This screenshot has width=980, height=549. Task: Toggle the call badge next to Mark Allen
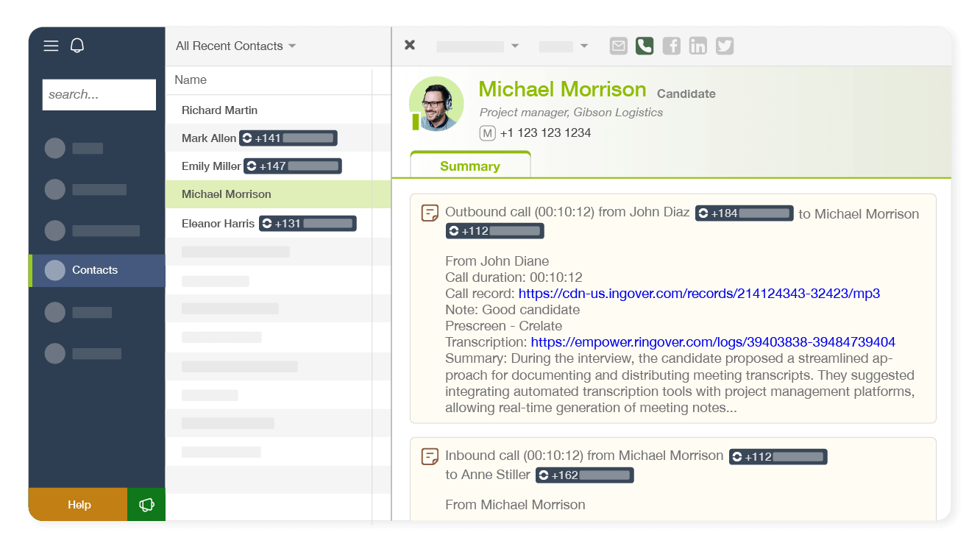288,138
